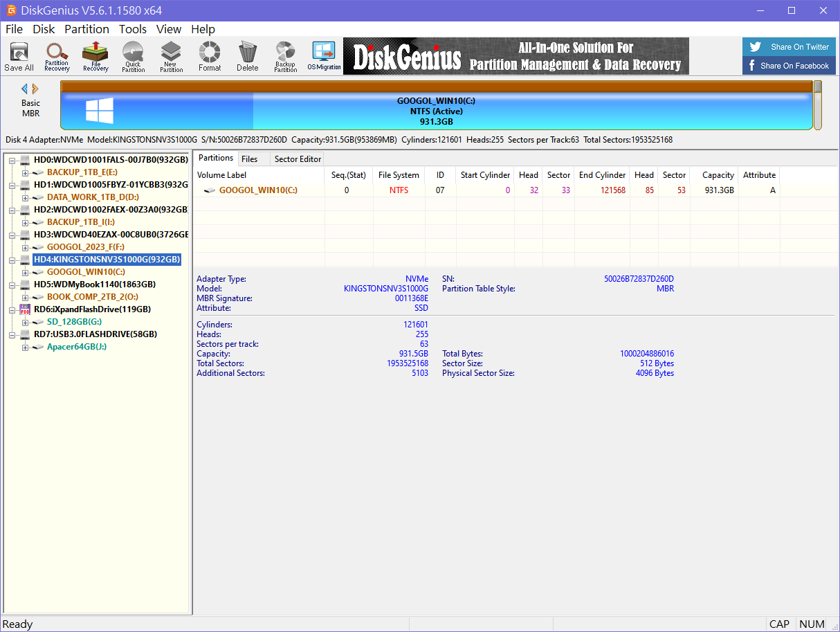Screen dimensions: 840x632
Task: Collapse HD0 WDCWD1001FALS disk node
Action: pyautogui.click(x=12, y=160)
